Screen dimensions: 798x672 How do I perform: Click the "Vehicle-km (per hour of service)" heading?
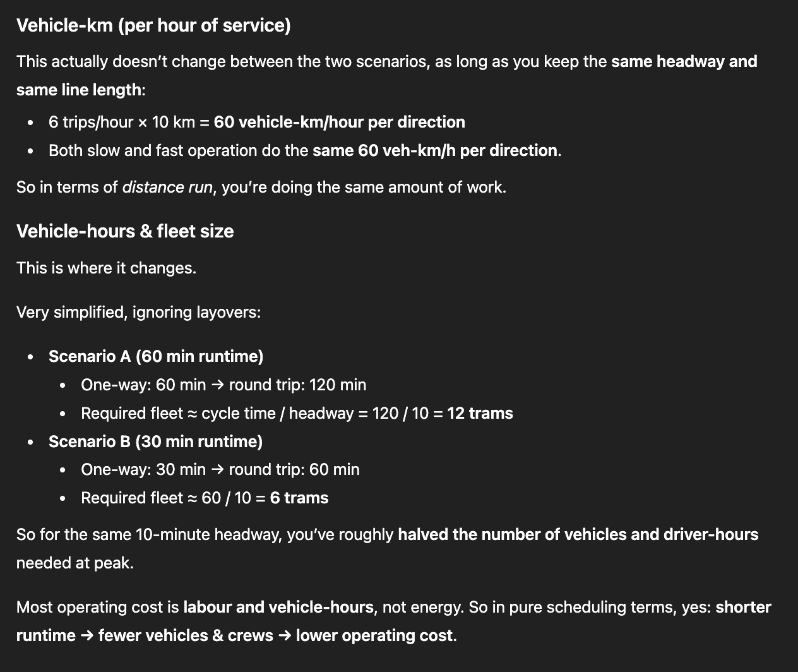tap(153, 25)
